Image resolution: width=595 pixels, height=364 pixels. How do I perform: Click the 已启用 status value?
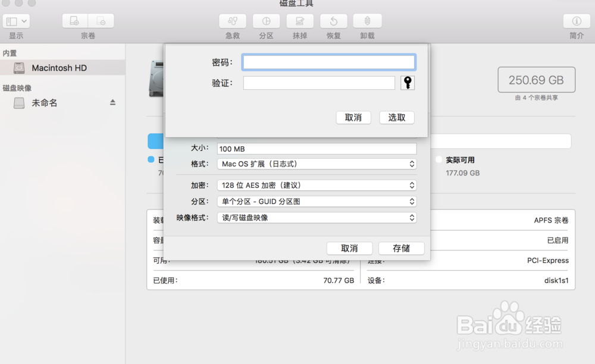point(558,240)
